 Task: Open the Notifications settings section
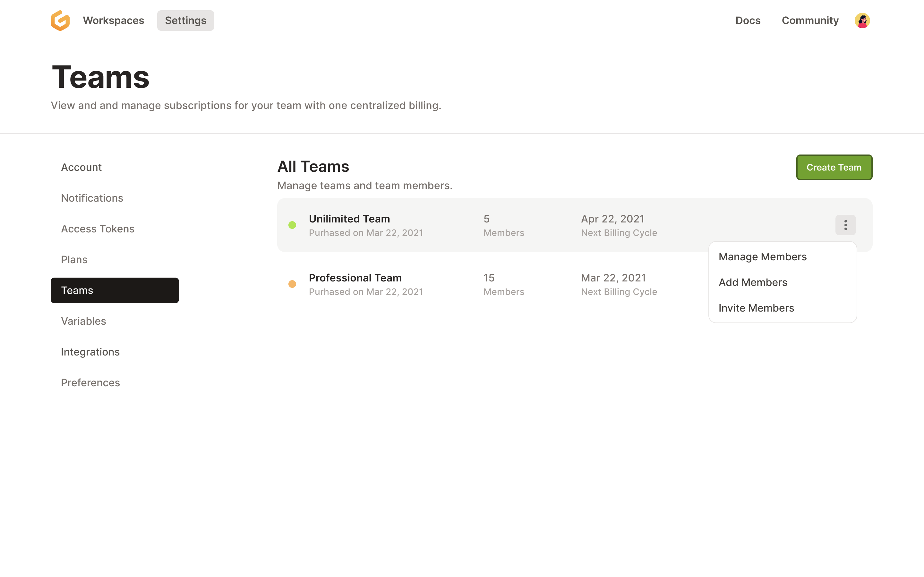point(92,198)
